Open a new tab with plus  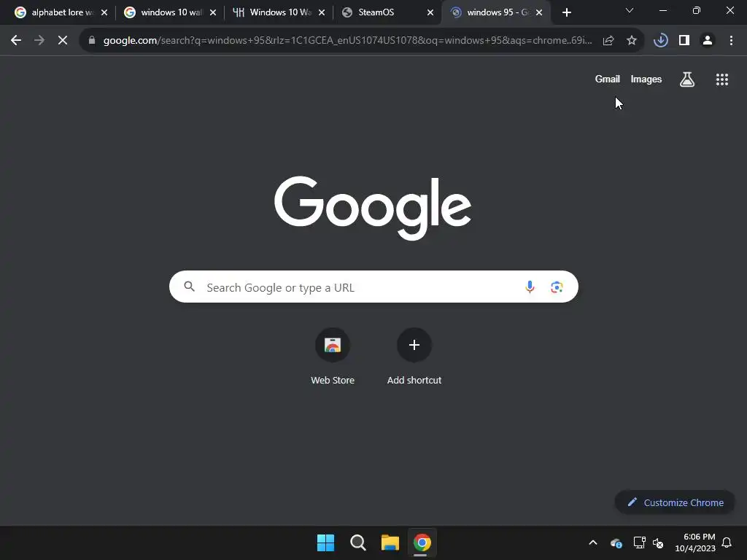coord(566,12)
